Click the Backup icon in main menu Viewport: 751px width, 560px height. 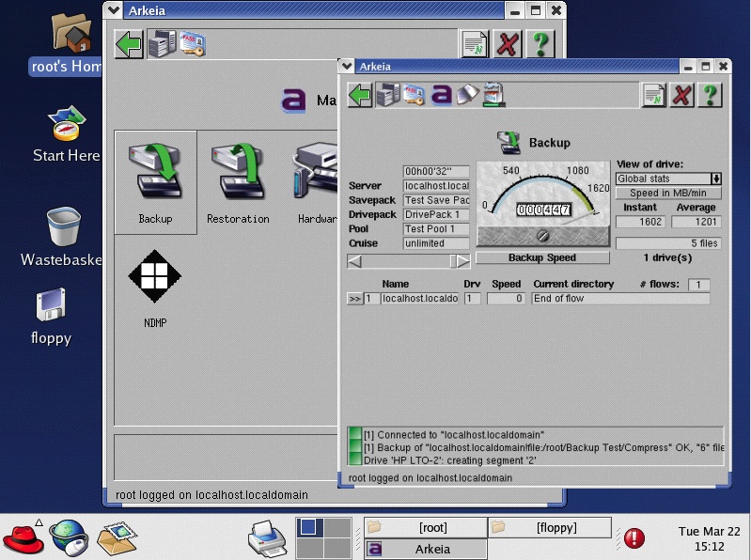coord(155,183)
